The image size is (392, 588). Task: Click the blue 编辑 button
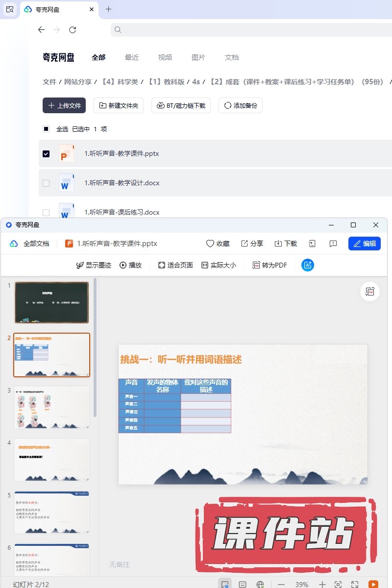pos(364,244)
